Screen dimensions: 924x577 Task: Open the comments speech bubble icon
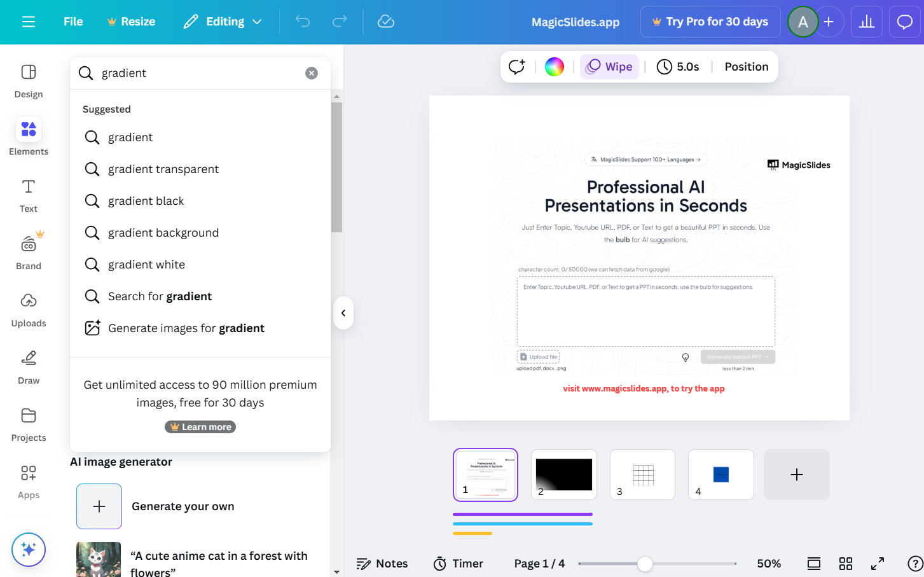[905, 22]
